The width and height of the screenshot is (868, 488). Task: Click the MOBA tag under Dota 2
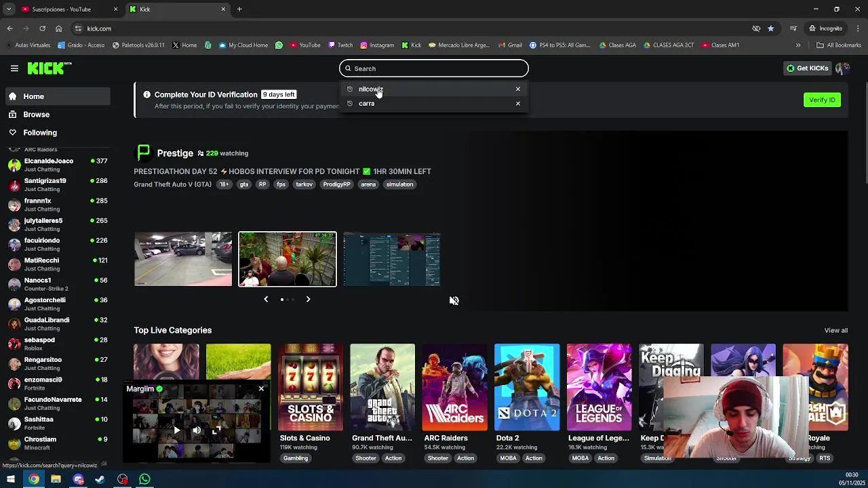(x=508, y=458)
